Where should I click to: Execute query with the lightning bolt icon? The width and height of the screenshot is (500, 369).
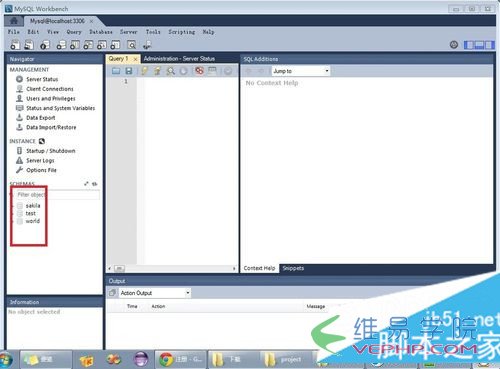pos(144,71)
